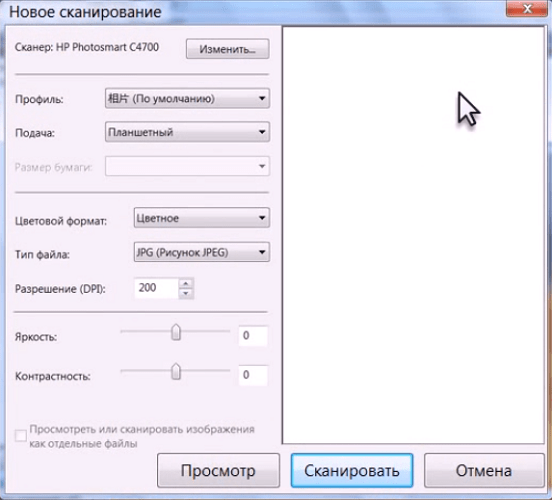Open the Тип файла dropdown
The height and width of the screenshot is (500, 552).
(x=202, y=252)
